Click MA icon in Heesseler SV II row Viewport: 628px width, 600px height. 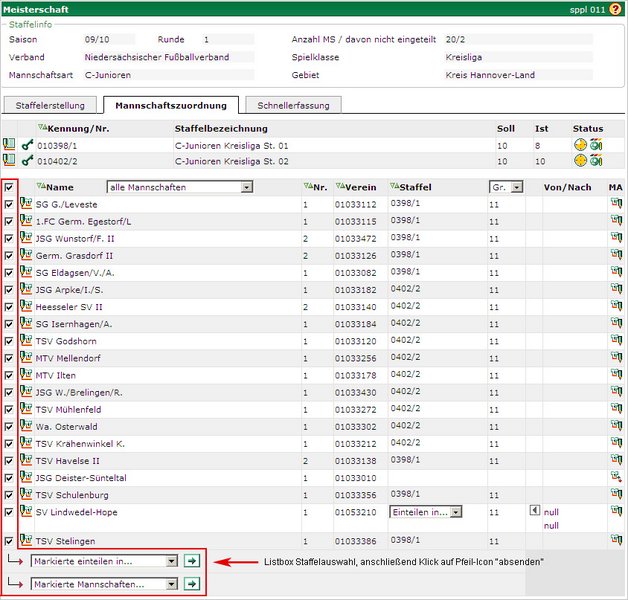(616, 306)
